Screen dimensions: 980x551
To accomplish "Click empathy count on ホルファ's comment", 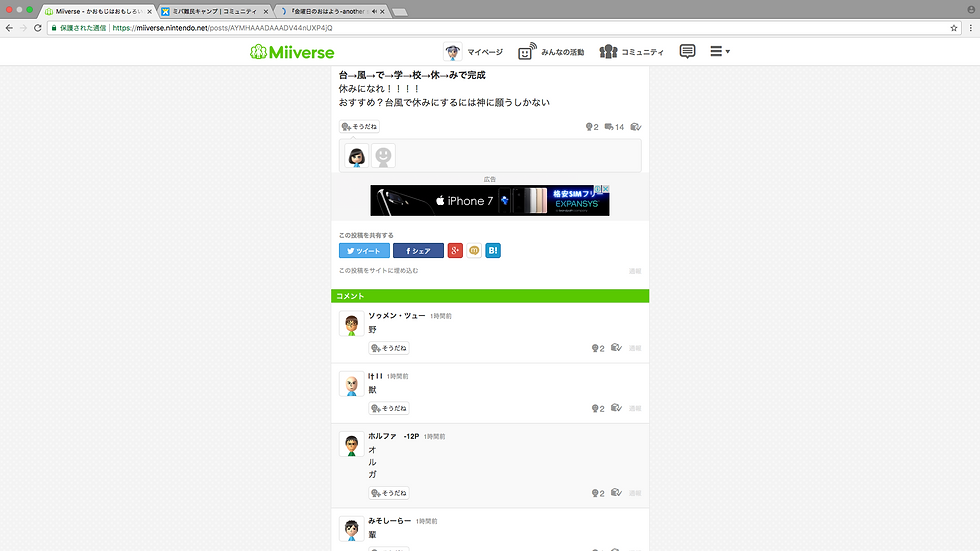I will pyautogui.click(x=598, y=493).
